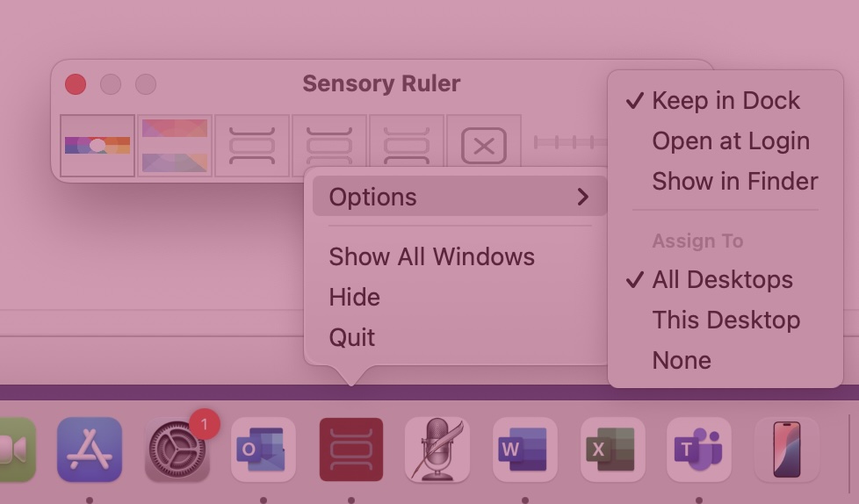Viewport: 859px width, 504px height.
Task: Select All Desktops assignment
Action: pyautogui.click(x=722, y=280)
